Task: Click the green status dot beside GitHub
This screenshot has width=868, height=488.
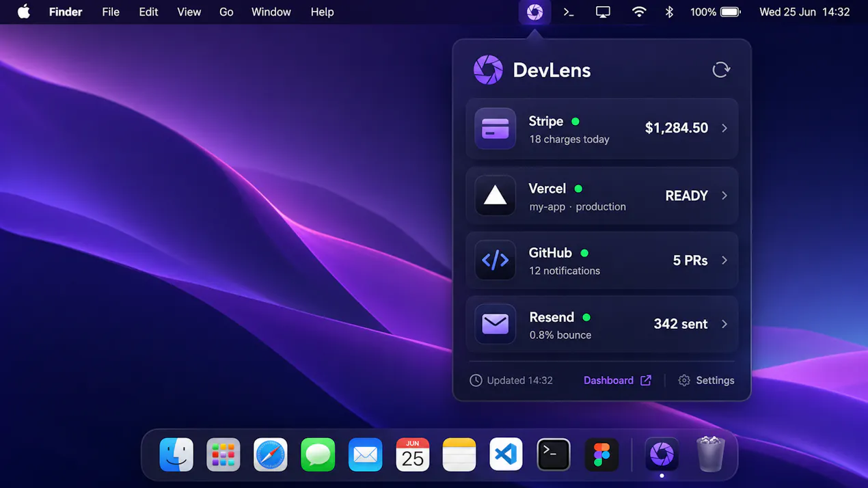Action: [x=584, y=253]
